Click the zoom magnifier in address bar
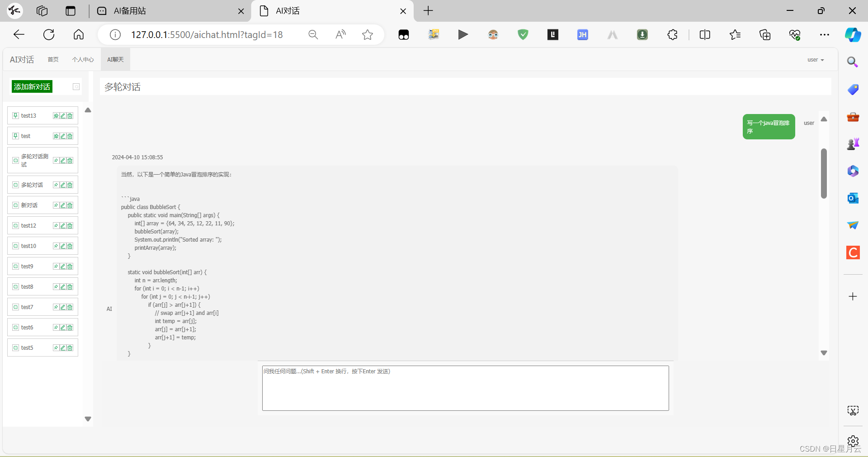The image size is (868, 457). tap(313, 35)
